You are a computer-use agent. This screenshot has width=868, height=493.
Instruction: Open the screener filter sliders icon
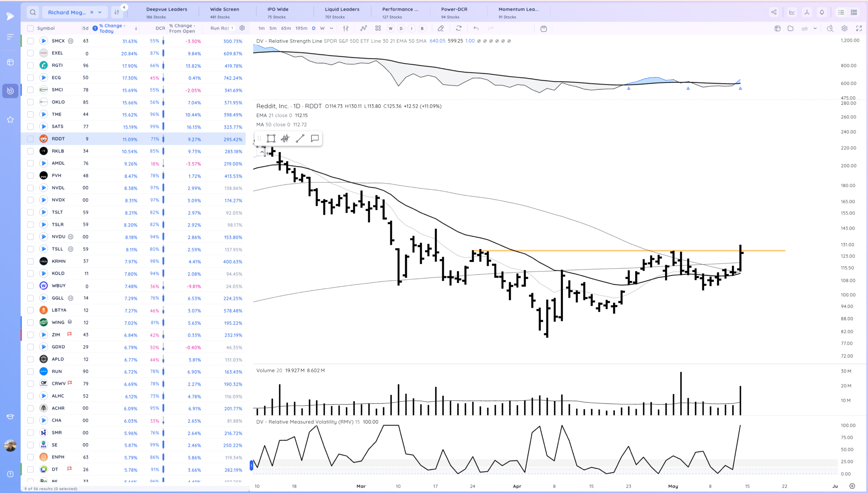pyautogui.click(x=117, y=13)
